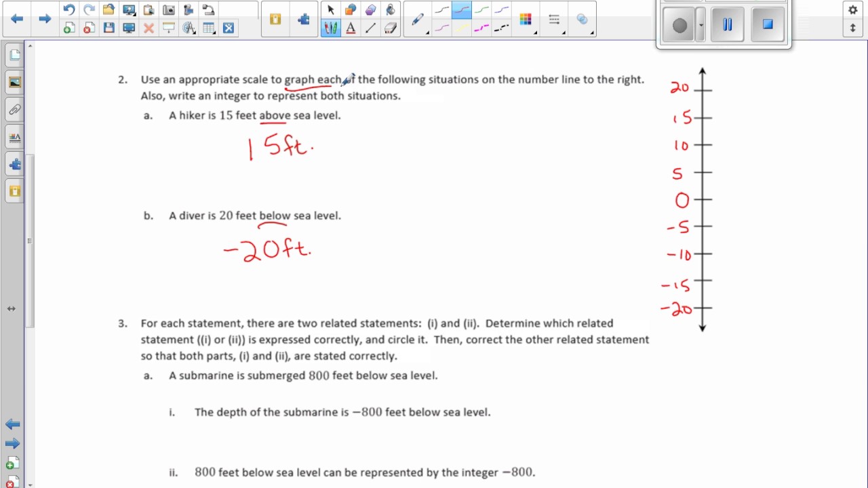The image size is (868, 488).
Task: Open the view screens monitor dropdown
Action: [129, 9]
